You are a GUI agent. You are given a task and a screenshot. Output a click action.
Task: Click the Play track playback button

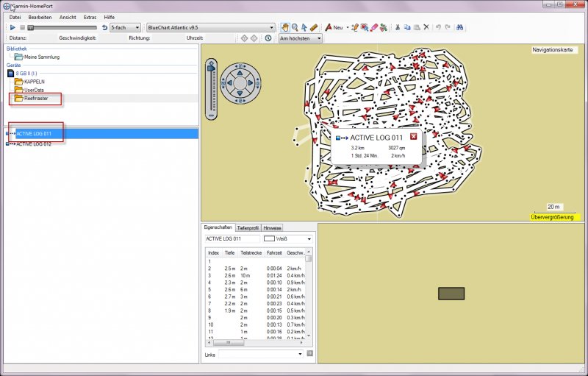12,27
